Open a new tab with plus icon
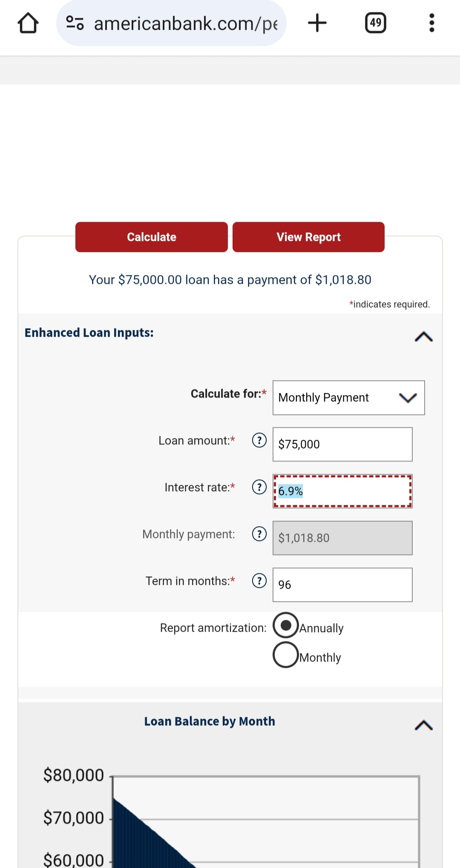Screen dimensions: 460x868 [x=317, y=23]
